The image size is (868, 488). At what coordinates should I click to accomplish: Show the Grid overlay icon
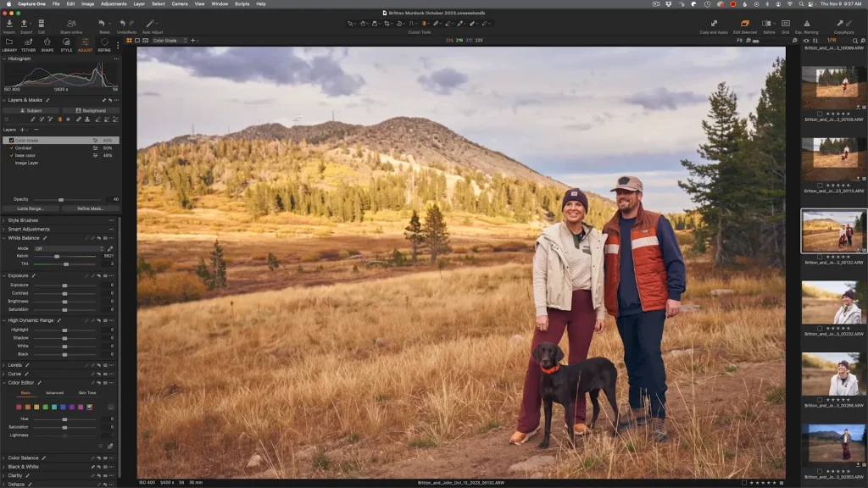(x=786, y=24)
